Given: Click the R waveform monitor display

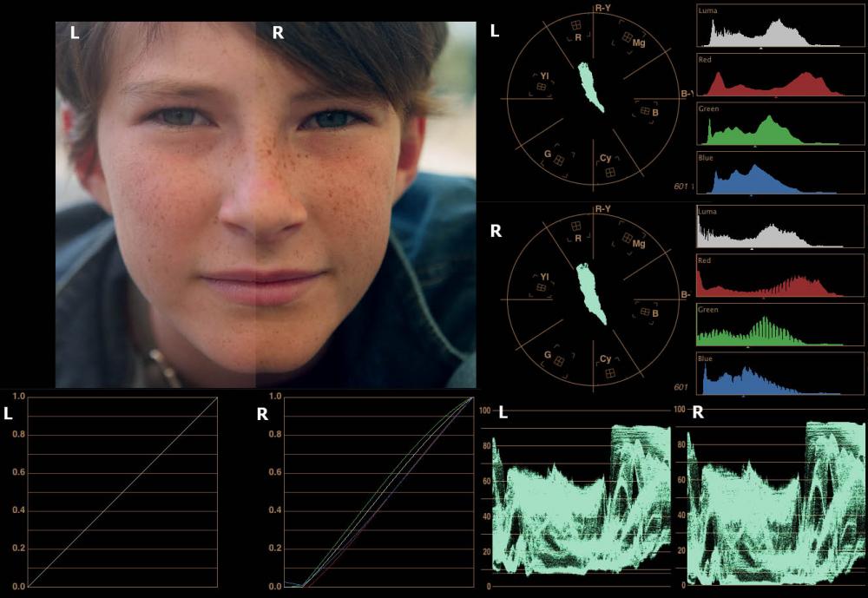Looking at the screenshot, I should (x=775, y=503).
